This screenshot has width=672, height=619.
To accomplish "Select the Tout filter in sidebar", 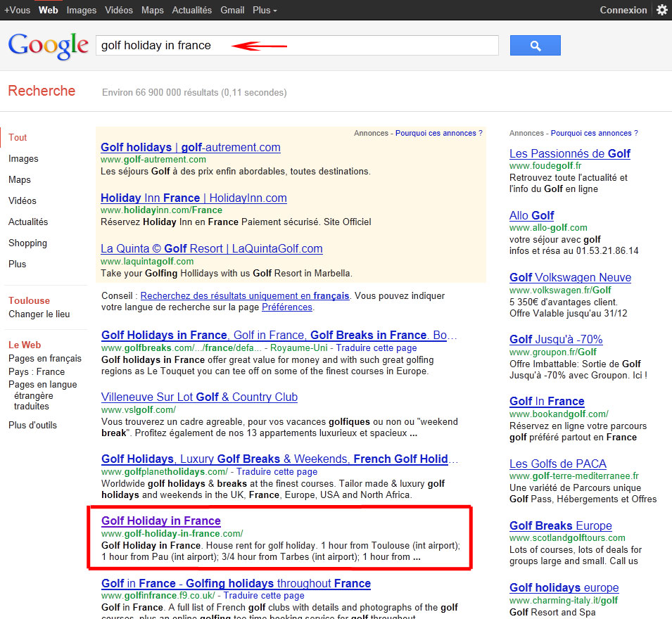I will tap(18, 137).
